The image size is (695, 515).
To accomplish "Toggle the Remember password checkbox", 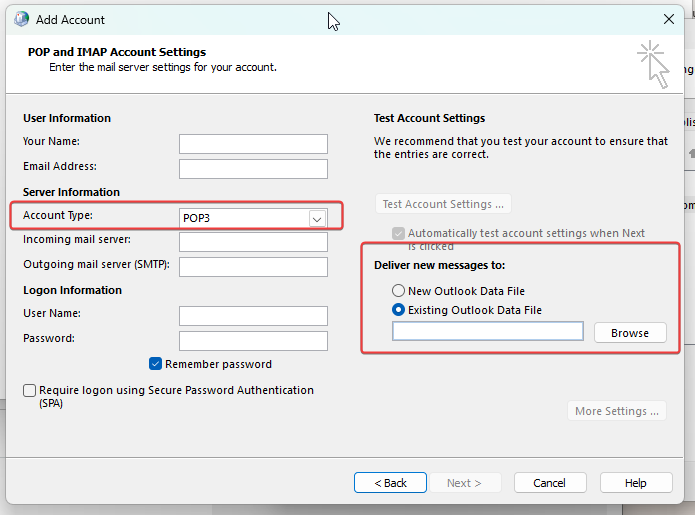I will coord(155,364).
